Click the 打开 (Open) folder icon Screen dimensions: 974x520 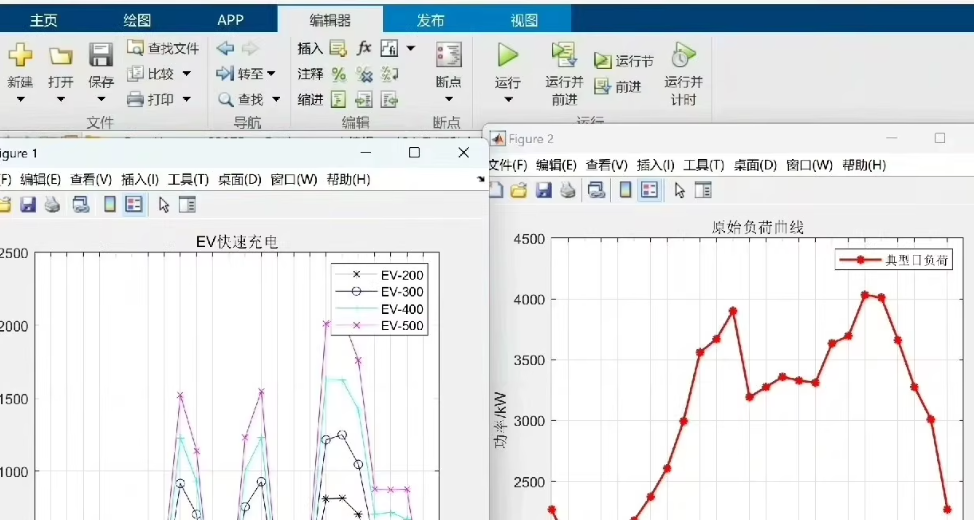click(x=60, y=57)
